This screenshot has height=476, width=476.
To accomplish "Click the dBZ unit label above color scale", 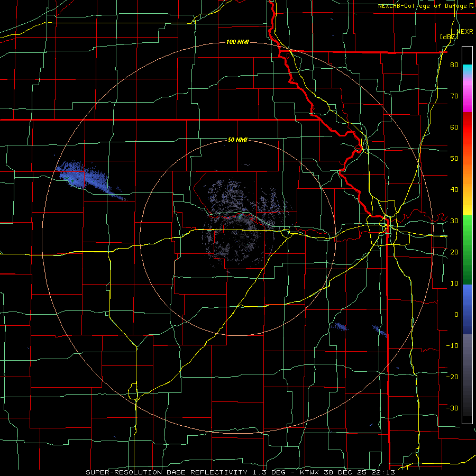I will [449, 37].
